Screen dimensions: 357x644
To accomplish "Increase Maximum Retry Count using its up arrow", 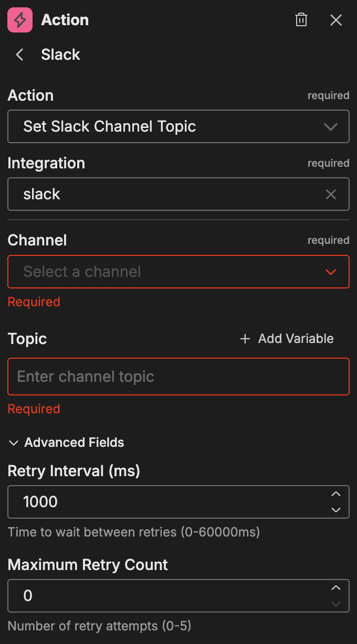I will [337, 588].
